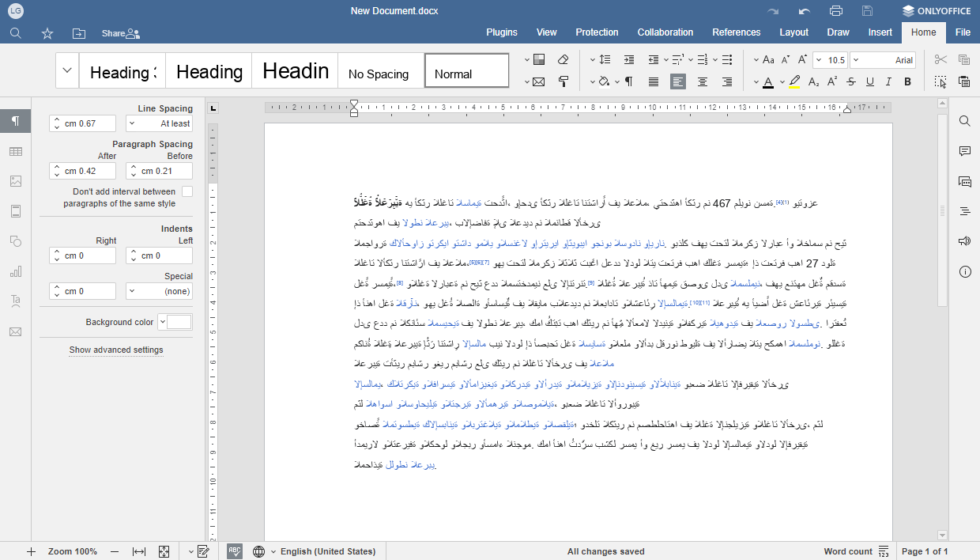Open the Table settings sidebar panel
This screenshot has height=560, width=980.
pyautogui.click(x=16, y=151)
